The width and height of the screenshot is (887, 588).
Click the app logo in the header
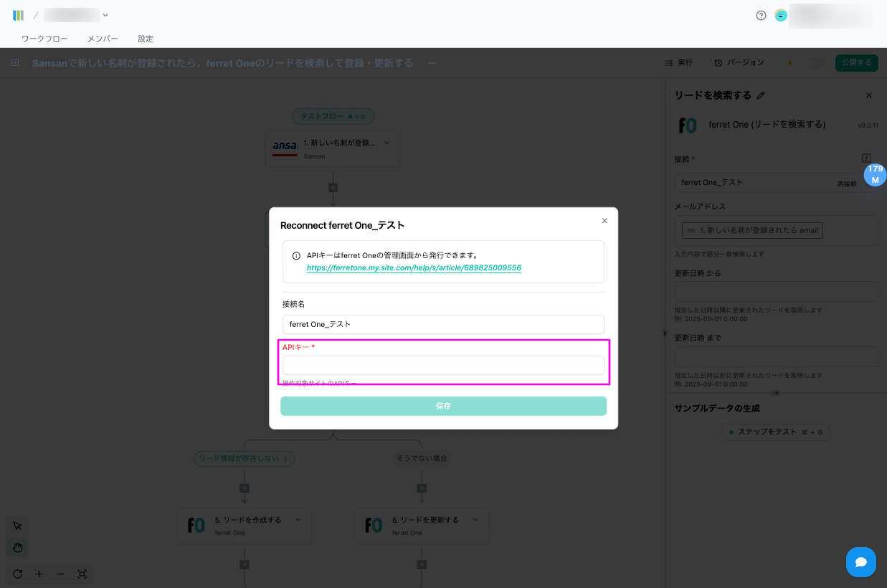tap(18, 15)
